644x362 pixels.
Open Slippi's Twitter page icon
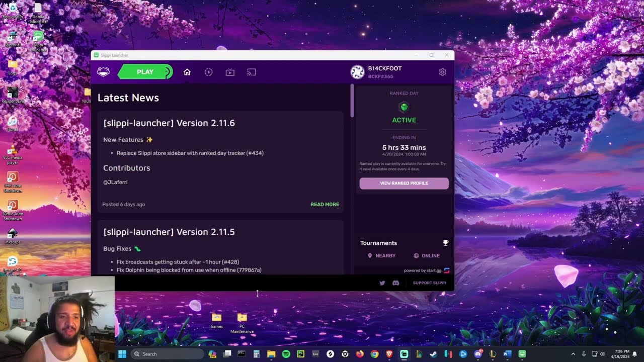[x=382, y=283]
